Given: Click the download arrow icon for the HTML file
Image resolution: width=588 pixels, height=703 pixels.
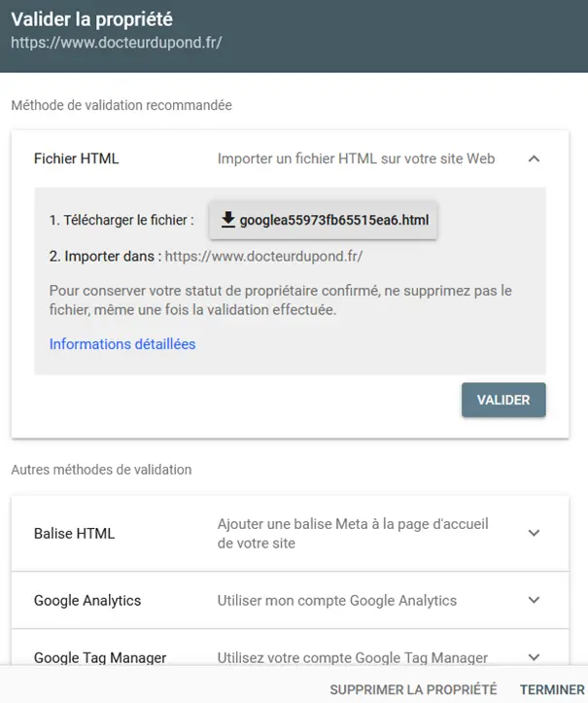Looking at the screenshot, I should pos(228,220).
